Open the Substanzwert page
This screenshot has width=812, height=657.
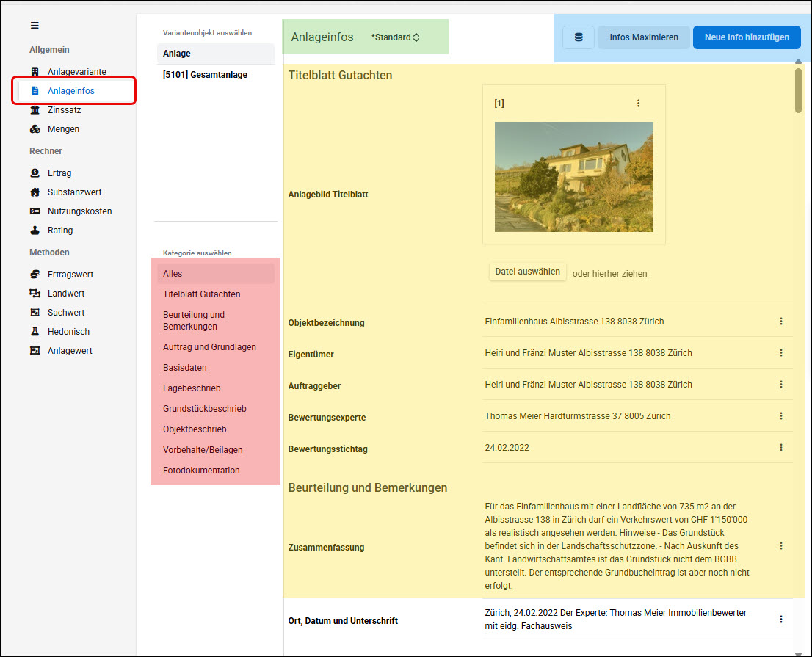[x=75, y=192]
